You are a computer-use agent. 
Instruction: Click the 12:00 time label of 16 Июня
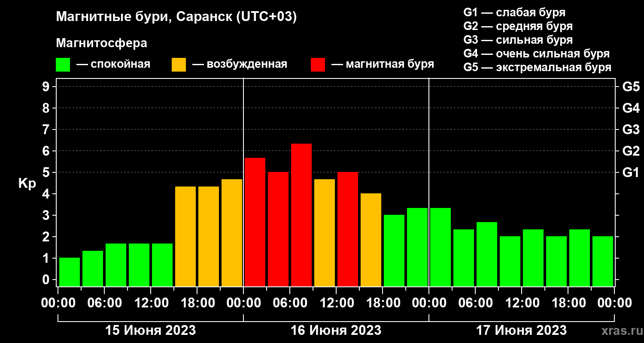(336, 303)
